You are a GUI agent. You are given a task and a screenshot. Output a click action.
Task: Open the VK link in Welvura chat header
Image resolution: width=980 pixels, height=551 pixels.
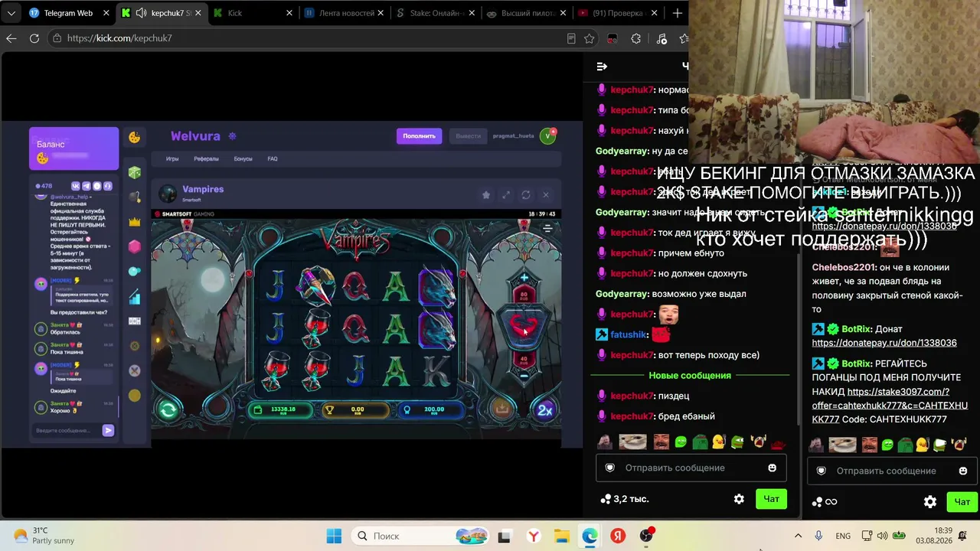76,186
